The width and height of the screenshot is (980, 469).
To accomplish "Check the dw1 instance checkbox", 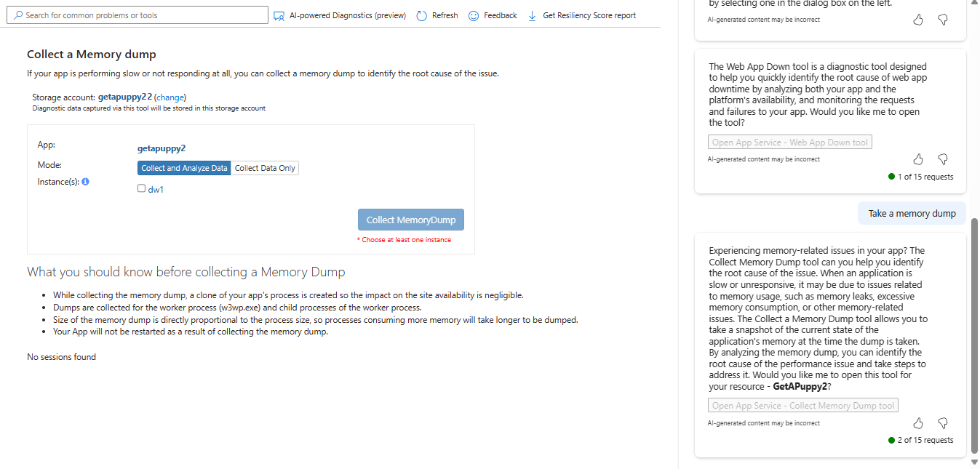I will point(141,188).
